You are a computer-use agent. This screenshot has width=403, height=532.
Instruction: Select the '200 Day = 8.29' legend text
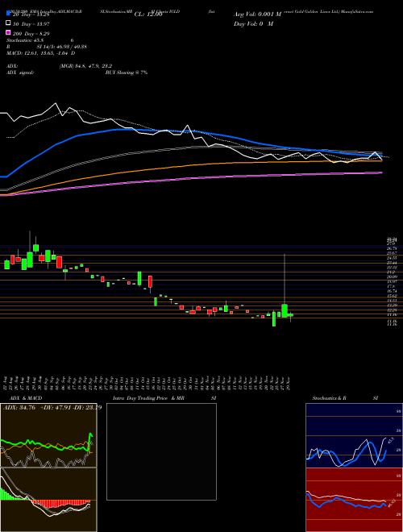(x=31, y=33)
